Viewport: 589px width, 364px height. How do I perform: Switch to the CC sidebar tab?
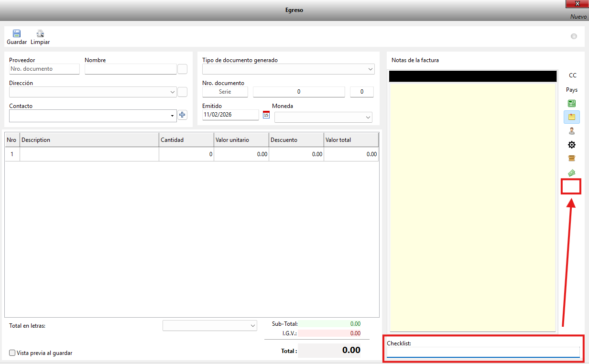(x=572, y=75)
